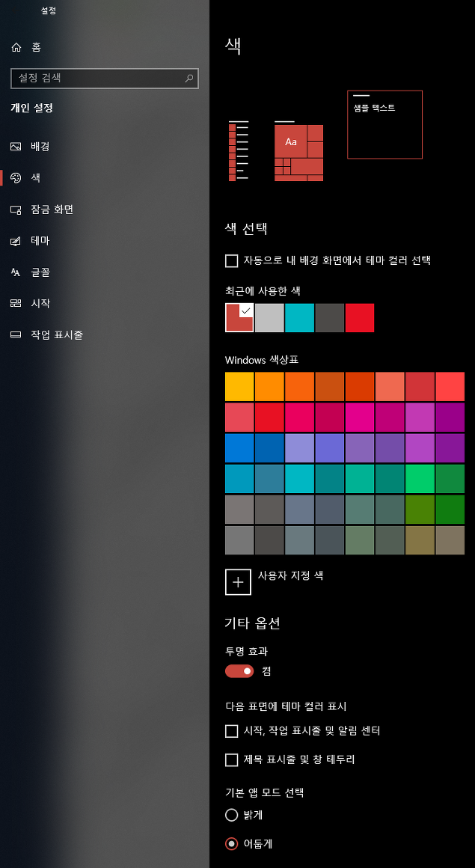Image resolution: width=475 pixels, height=868 pixels.
Task: Choose the yellow-gold swatch in Windows 색상표
Action: [x=239, y=386]
